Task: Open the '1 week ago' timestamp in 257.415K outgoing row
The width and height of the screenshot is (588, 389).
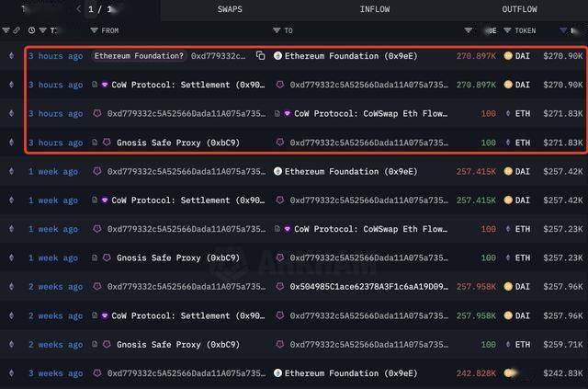Action: tap(53, 172)
